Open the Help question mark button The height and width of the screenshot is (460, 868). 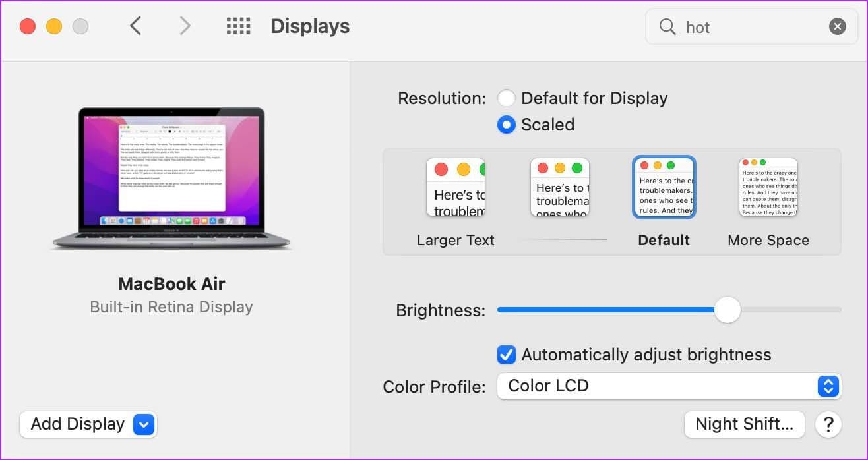pos(828,424)
